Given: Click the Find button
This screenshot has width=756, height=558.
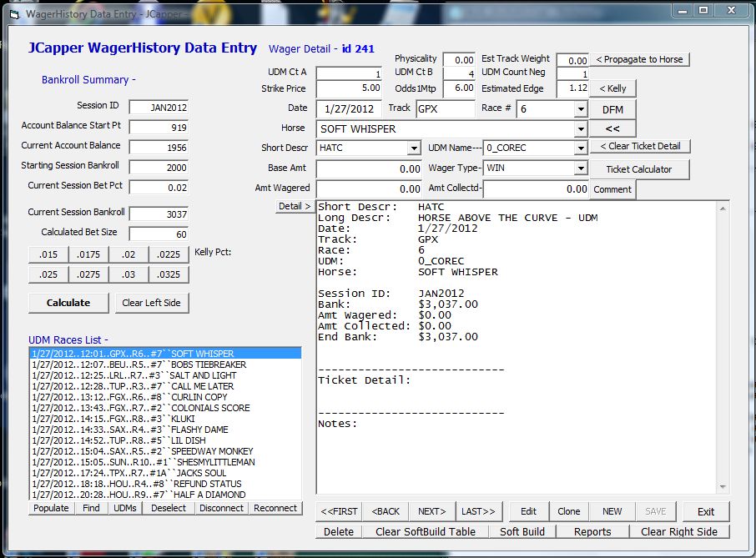Looking at the screenshot, I should click(x=91, y=508).
